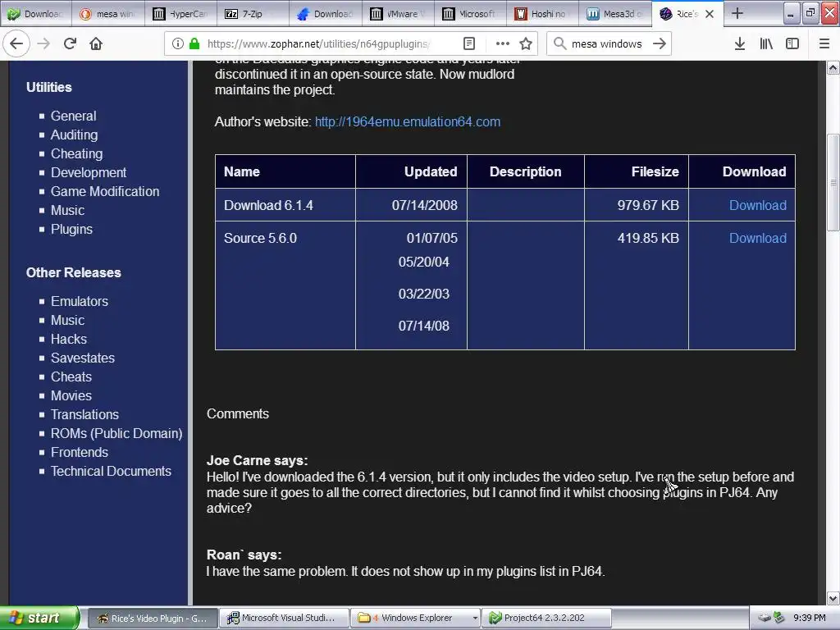The height and width of the screenshot is (630, 840).
Task: Open Game Modification category
Action: tap(105, 191)
